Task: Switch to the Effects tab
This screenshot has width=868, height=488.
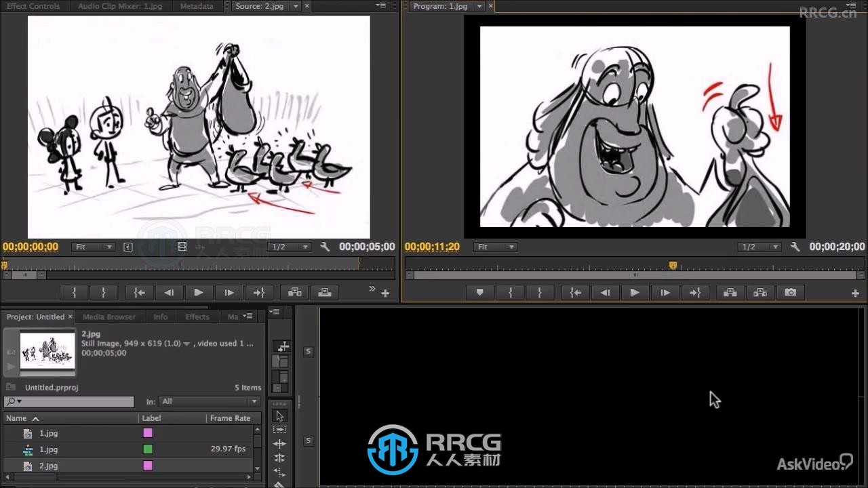Action: click(x=197, y=317)
